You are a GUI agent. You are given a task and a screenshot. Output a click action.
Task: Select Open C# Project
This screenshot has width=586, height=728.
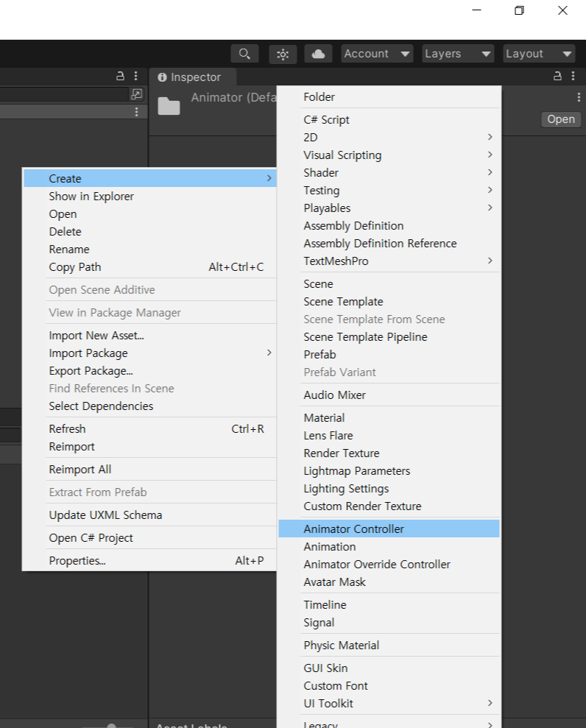pyautogui.click(x=150, y=537)
